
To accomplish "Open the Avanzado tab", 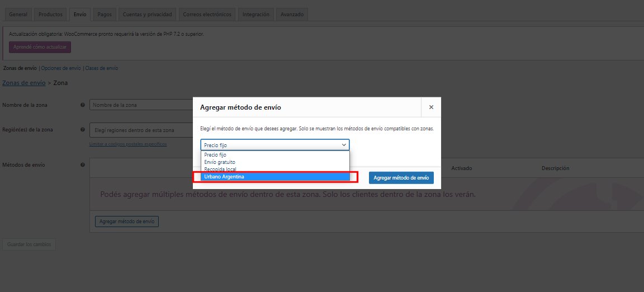I will click(292, 15).
